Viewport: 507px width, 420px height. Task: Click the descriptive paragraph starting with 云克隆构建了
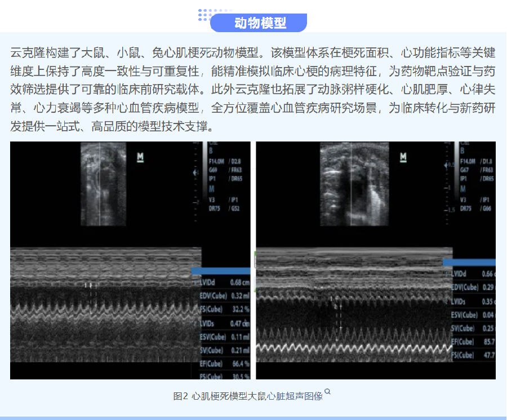253,90
